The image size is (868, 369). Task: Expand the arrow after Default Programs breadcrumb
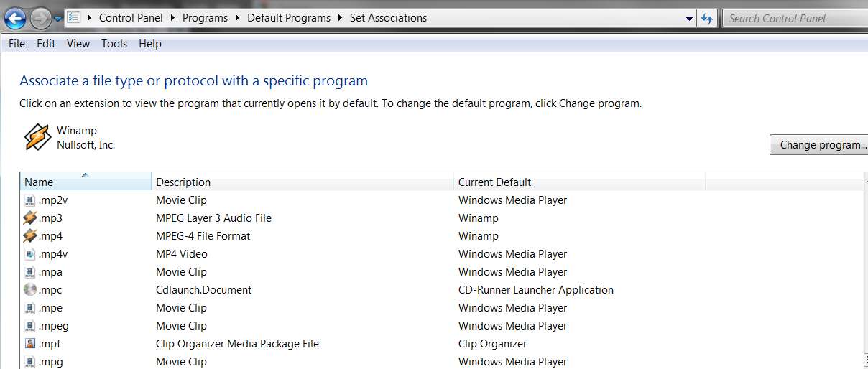(x=340, y=18)
